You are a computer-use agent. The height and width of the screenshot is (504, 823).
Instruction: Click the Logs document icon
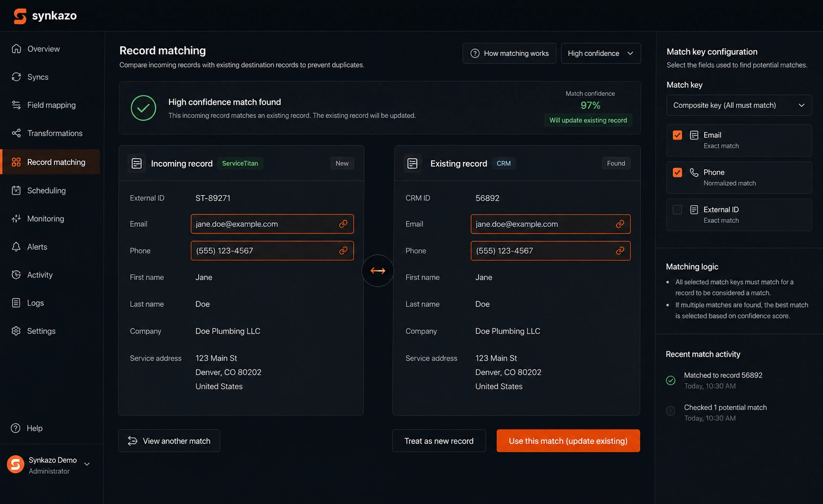tap(16, 303)
